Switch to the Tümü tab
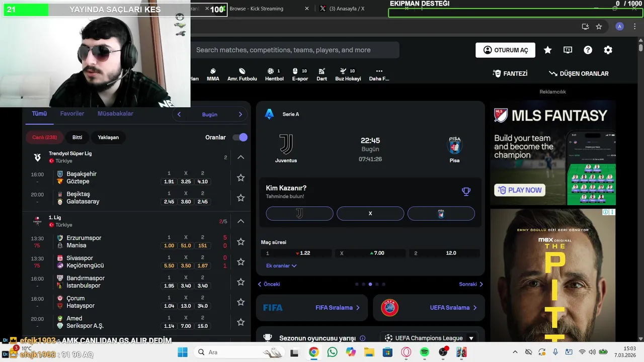 pyautogui.click(x=39, y=114)
